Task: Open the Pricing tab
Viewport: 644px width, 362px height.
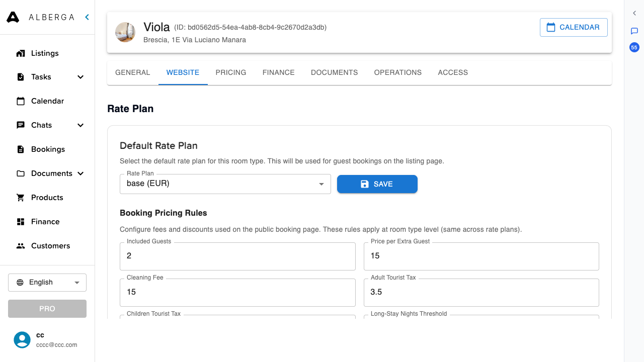Action: [231, 72]
